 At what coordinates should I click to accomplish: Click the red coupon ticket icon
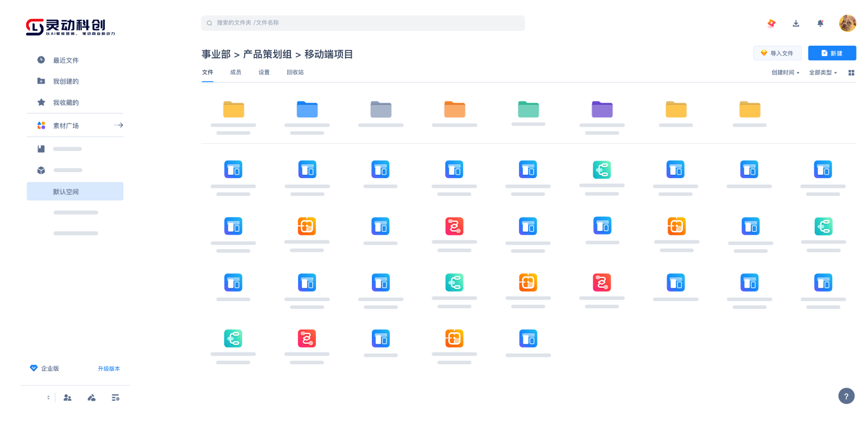[x=771, y=23]
